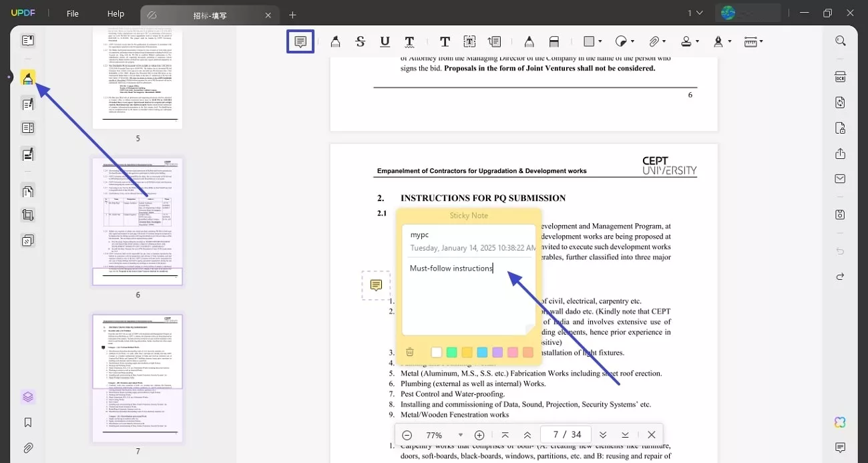Open the comments list panel icon
Image resolution: width=868 pixels, height=463 pixels.
tap(840, 448)
